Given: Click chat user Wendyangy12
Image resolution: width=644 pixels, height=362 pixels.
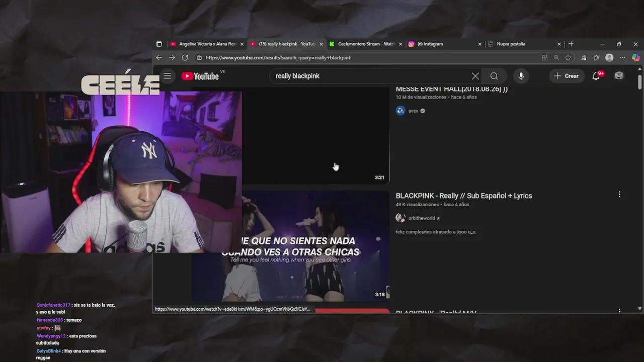Looking at the screenshot, I should tap(51, 336).
